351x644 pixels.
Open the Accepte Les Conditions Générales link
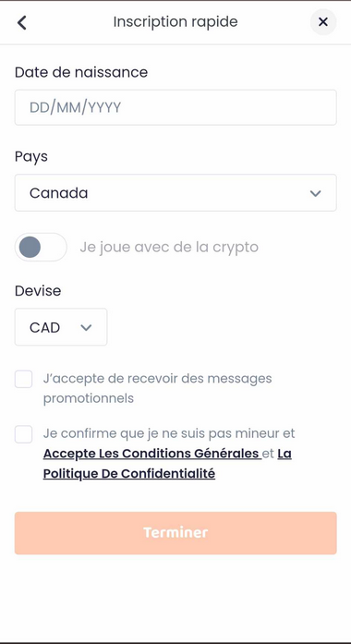[152, 454]
